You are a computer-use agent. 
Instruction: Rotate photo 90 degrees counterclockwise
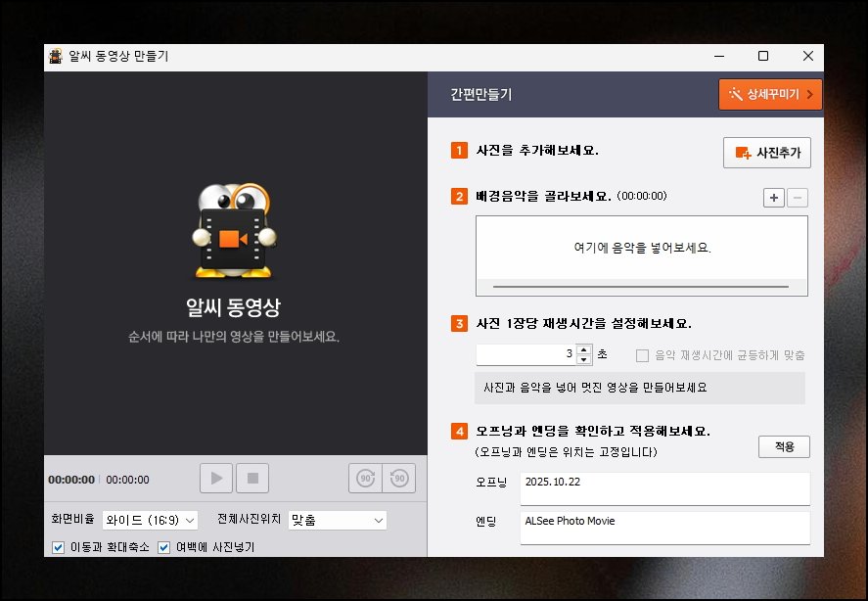399,478
